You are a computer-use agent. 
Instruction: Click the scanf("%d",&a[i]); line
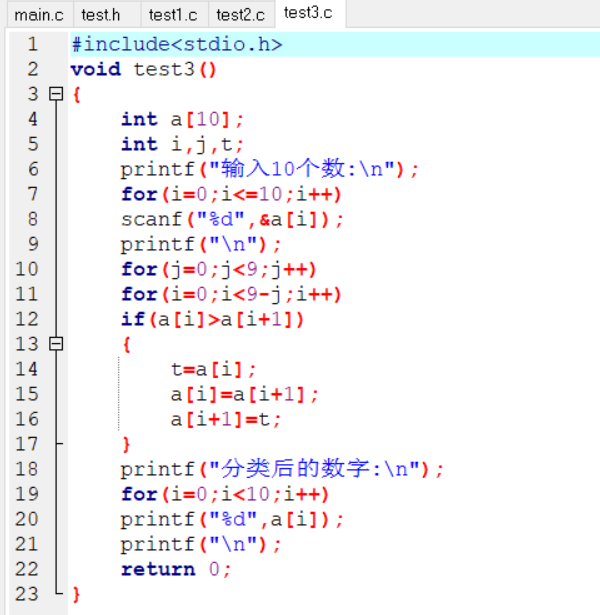[232, 219]
